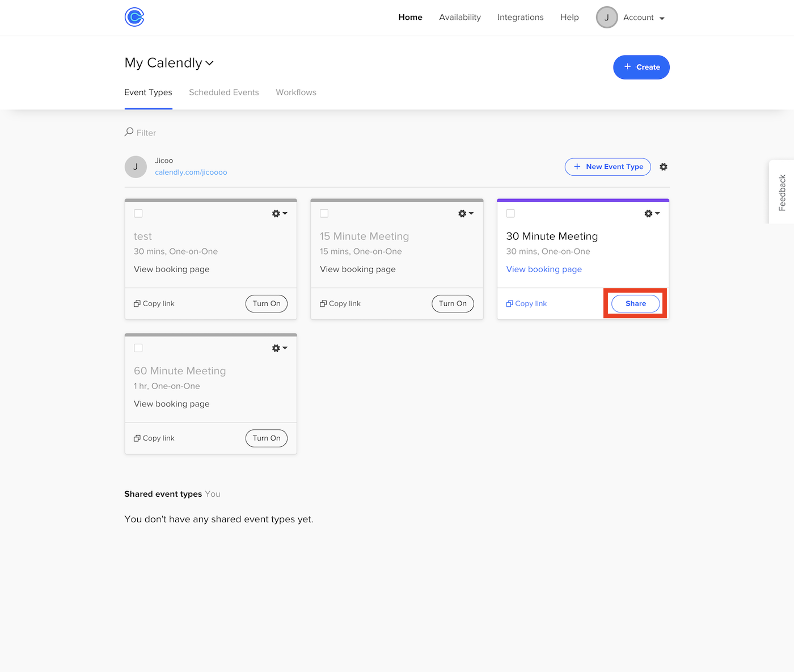The width and height of the screenshot is (794, 672).
Task: Open gear menu on test event card
Action: 280,214
